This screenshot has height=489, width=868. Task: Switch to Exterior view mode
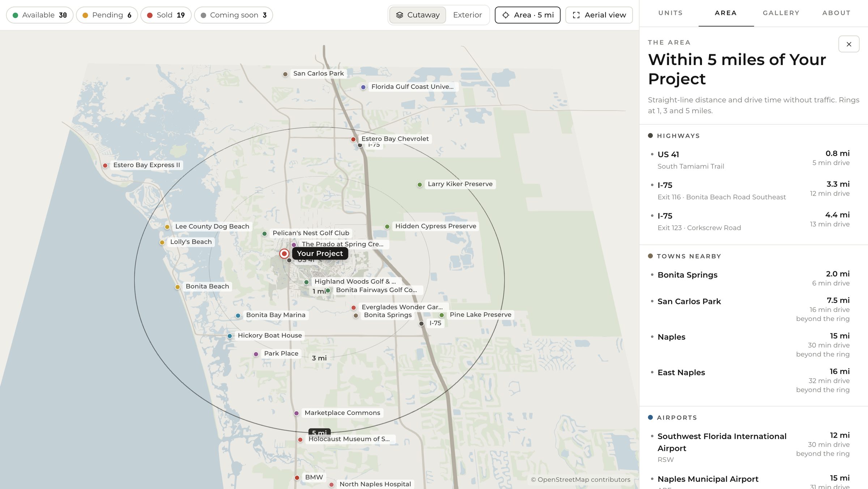tap(467, 15)
